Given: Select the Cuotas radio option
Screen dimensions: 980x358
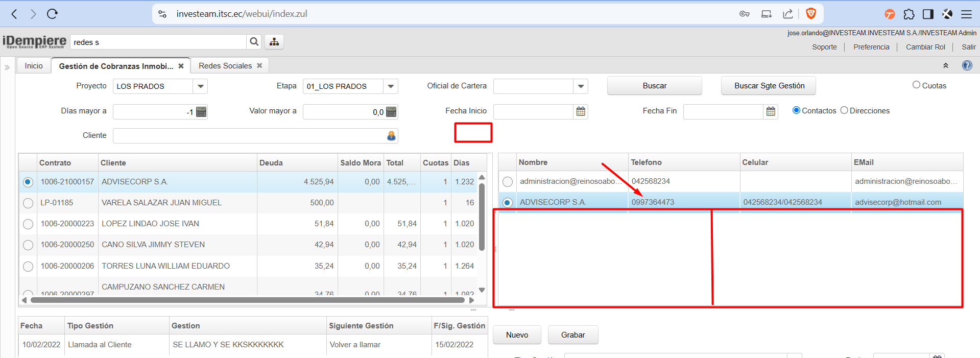Looking at the screenshot, I should pyautogui.click(x=916, y=85).
